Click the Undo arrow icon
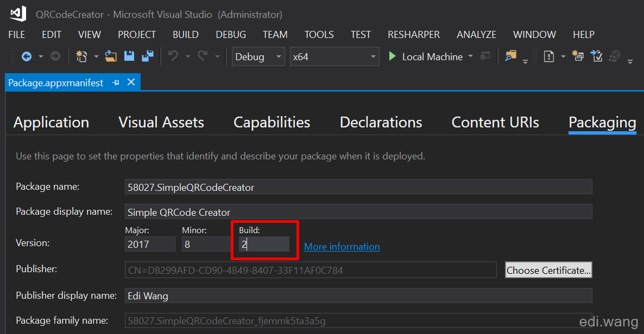The width and height of the screenshot is (644, 334). pos(173,56)
